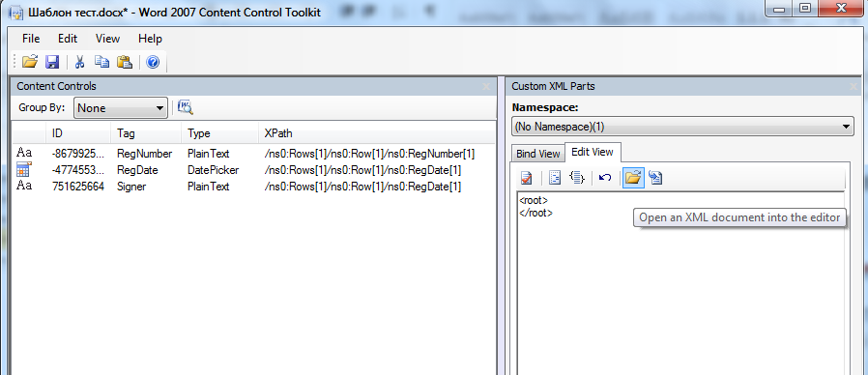Click the Word document magnifier icon beside Group By
This screenshot has width=868, height=375.
(x=186, y=107)
